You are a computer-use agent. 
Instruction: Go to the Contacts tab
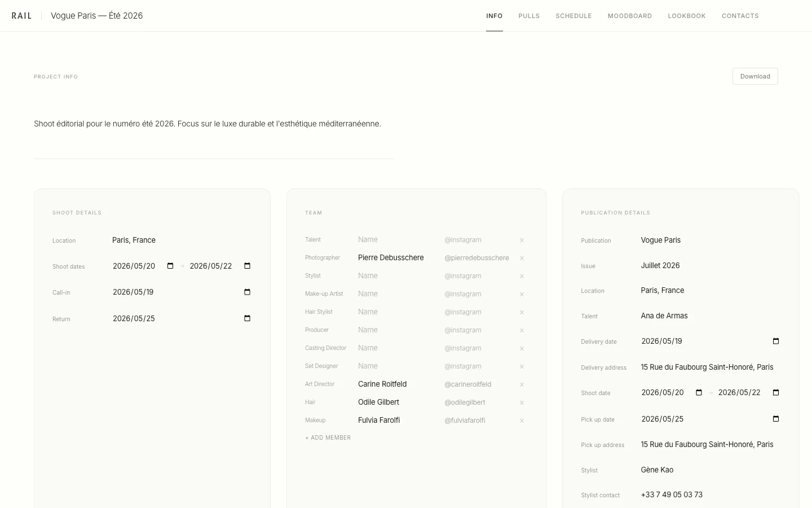tap(740, 16)
